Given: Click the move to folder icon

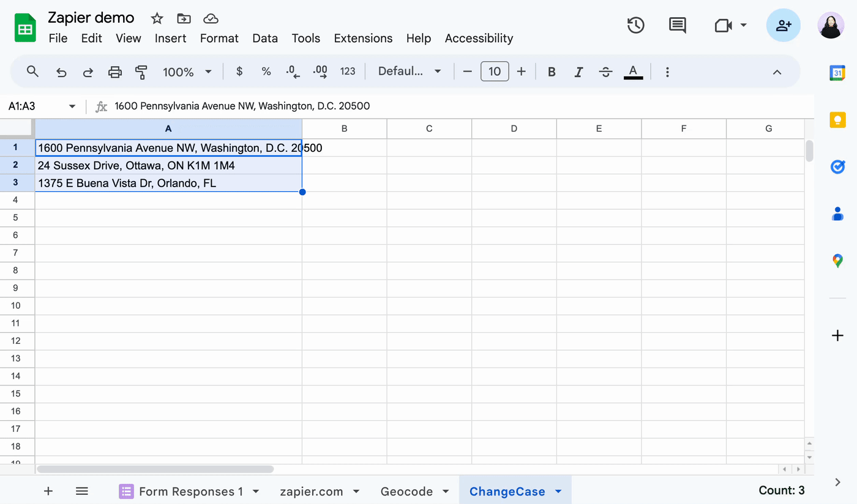Looking at the screenshot, I should [x=183, y=18].
